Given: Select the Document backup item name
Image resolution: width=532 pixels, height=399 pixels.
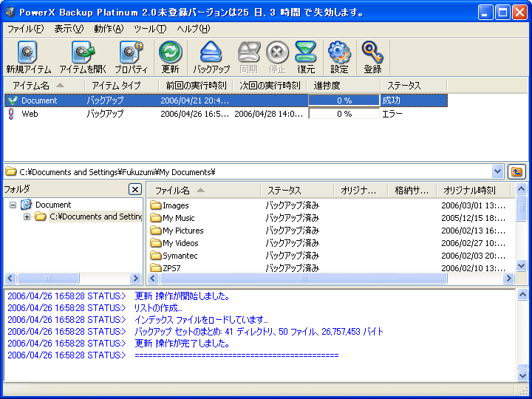Looking at the screenshot, I should 39,100.
